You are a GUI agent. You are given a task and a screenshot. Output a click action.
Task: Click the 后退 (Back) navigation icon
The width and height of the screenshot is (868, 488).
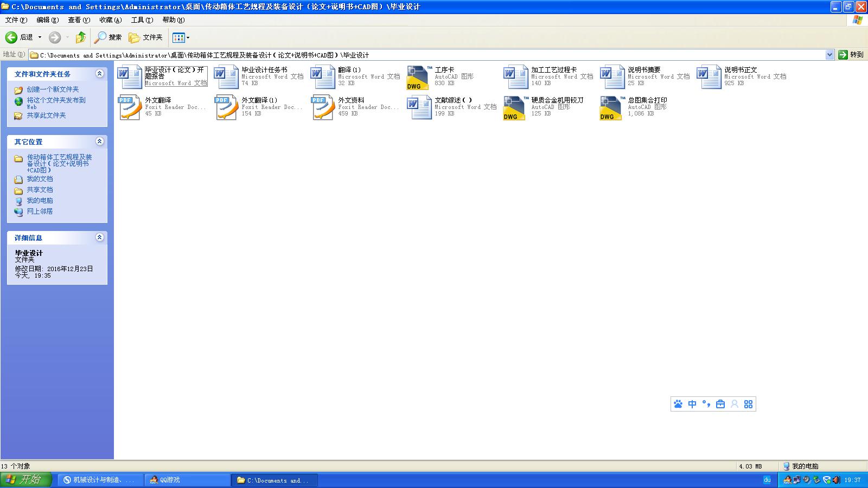(11, 37)
